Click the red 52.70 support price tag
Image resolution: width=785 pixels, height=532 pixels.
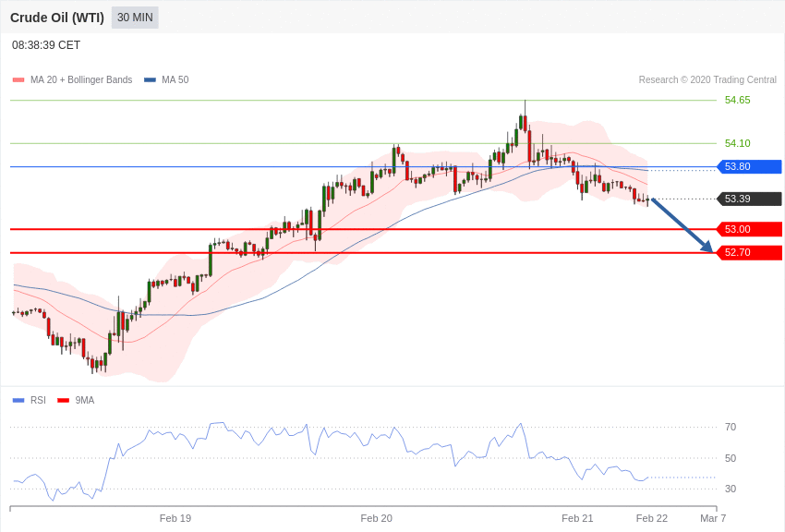749,253
